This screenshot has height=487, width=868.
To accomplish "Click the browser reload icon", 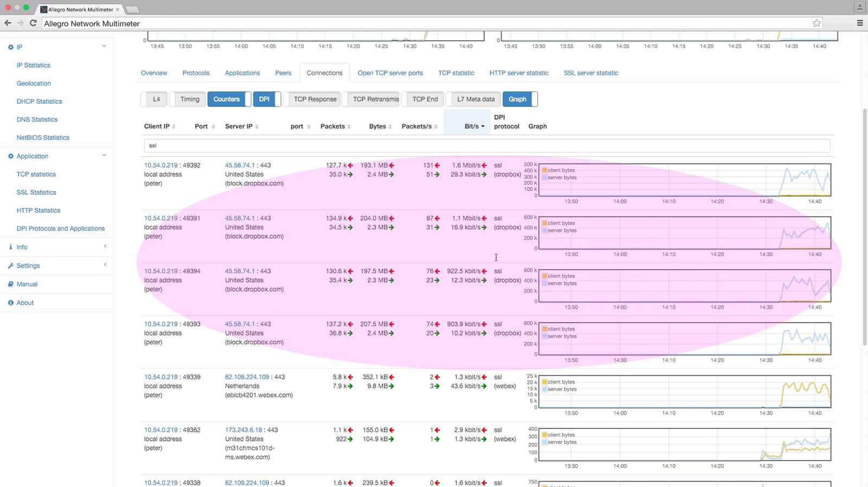I will coord(33,23).
